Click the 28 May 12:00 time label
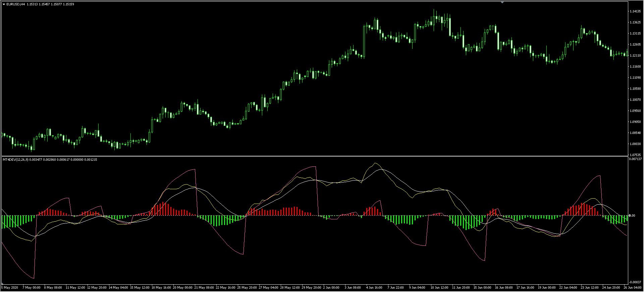 290,288
